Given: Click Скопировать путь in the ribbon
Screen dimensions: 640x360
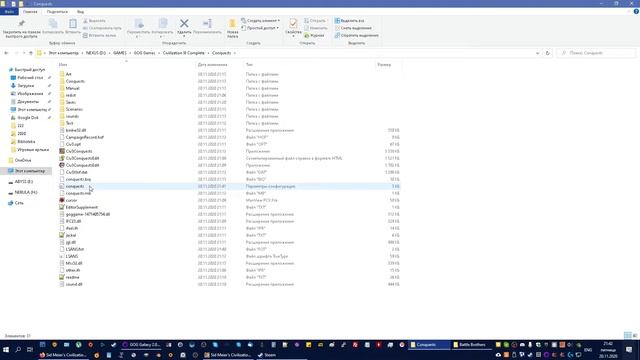Looking at the screenshot, I should 102,28.
